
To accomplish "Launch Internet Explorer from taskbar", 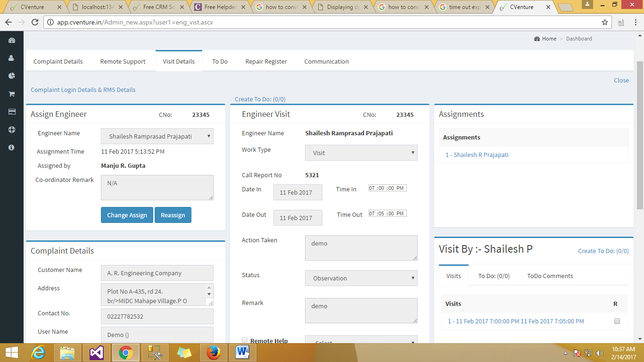I will [39, 353].
